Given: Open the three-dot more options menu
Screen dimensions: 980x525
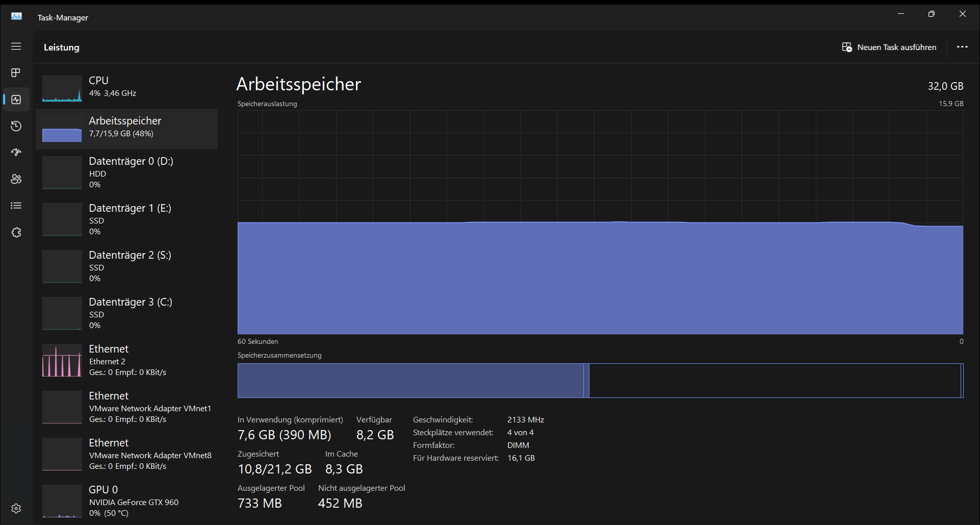Looking at the screenshot, I should pos(962,47).
